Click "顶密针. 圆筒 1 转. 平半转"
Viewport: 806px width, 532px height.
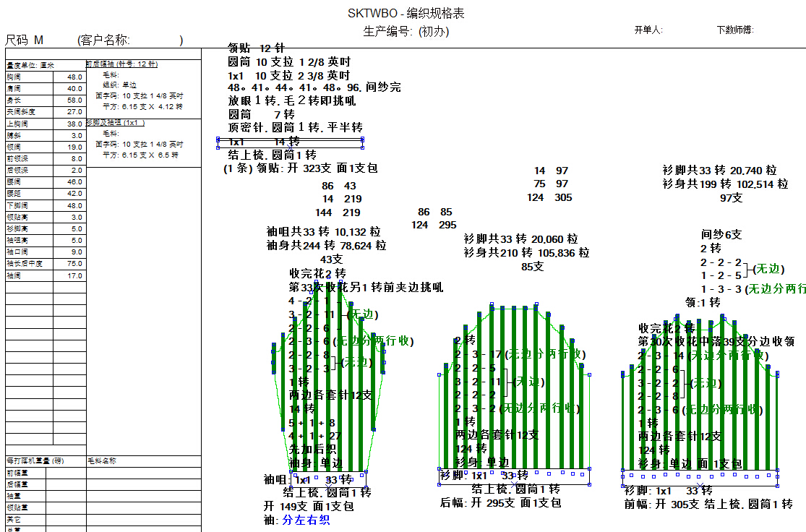(296, 127)
